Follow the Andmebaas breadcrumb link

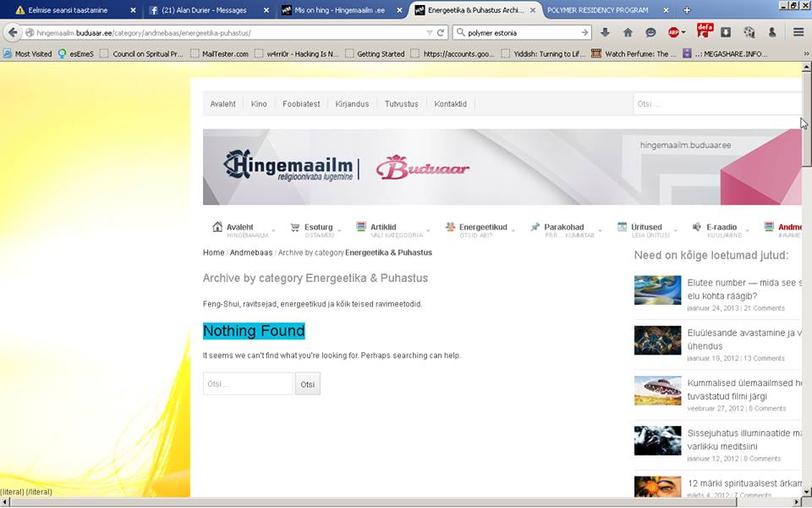tap(251, 252)
